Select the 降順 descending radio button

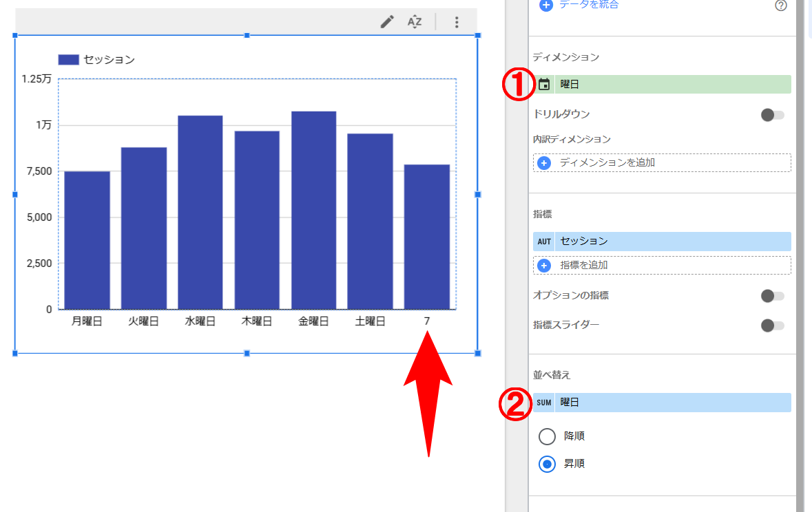547,436
